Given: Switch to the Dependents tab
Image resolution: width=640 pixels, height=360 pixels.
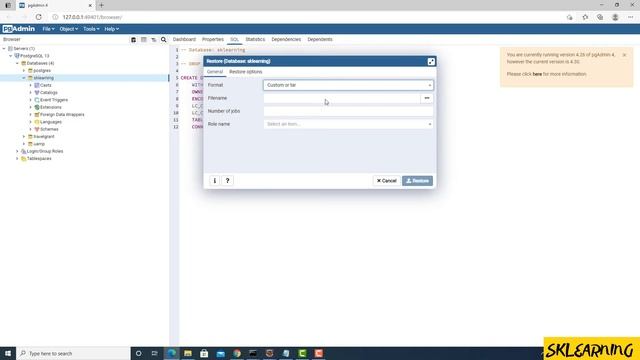Looking at the screenshot, I should coord(320,40).
